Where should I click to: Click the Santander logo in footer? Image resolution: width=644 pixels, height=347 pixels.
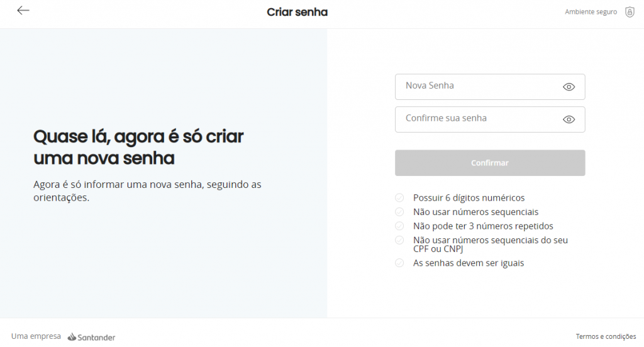click(x=92, y=337)
